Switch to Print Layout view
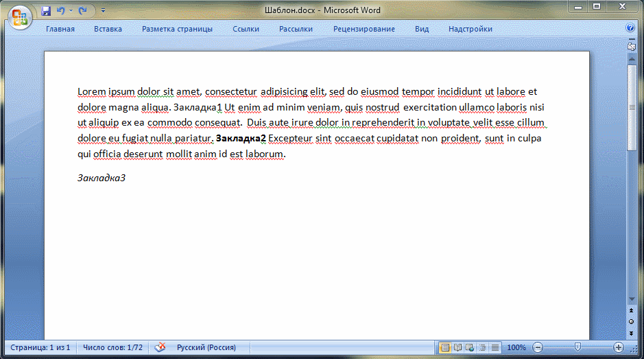The height and width of the screenshot is (359, 644). [x=445, y=347]
